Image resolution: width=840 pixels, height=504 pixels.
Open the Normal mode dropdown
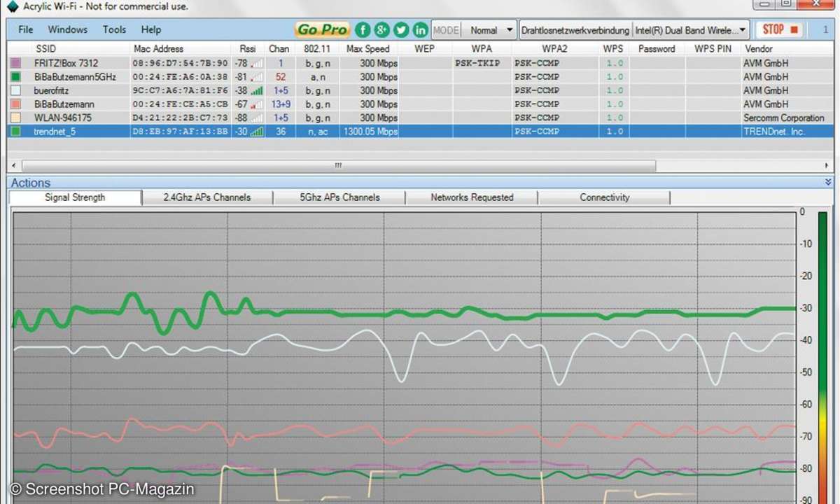pos(489,30)
